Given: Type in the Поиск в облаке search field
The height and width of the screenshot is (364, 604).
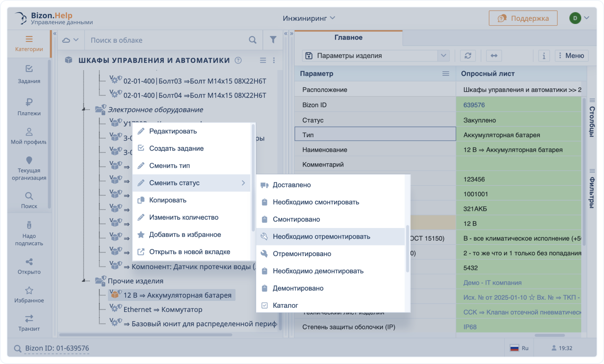Looking at the screenshot, I should coord(163,40).
